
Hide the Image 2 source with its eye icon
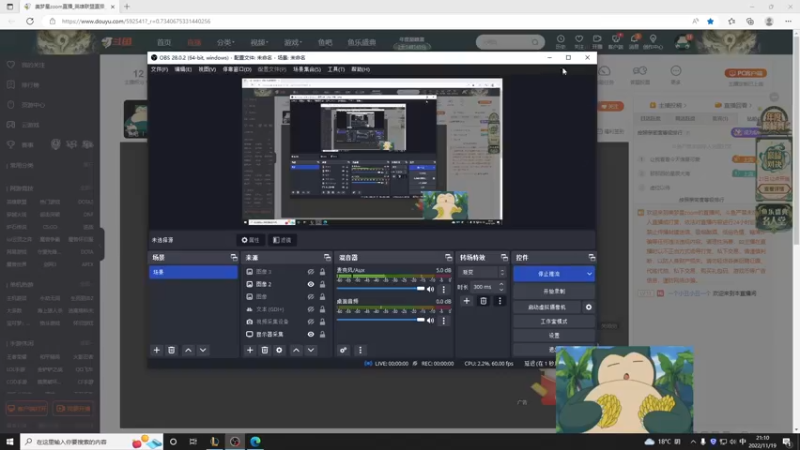pyautogui.click(x=311, y=284)
